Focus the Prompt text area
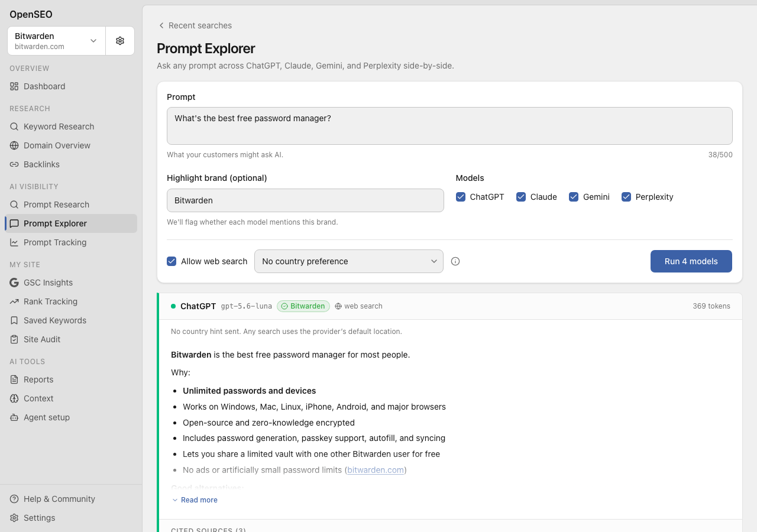The width and height of the screenshot is (757, 532). [449, 126]
